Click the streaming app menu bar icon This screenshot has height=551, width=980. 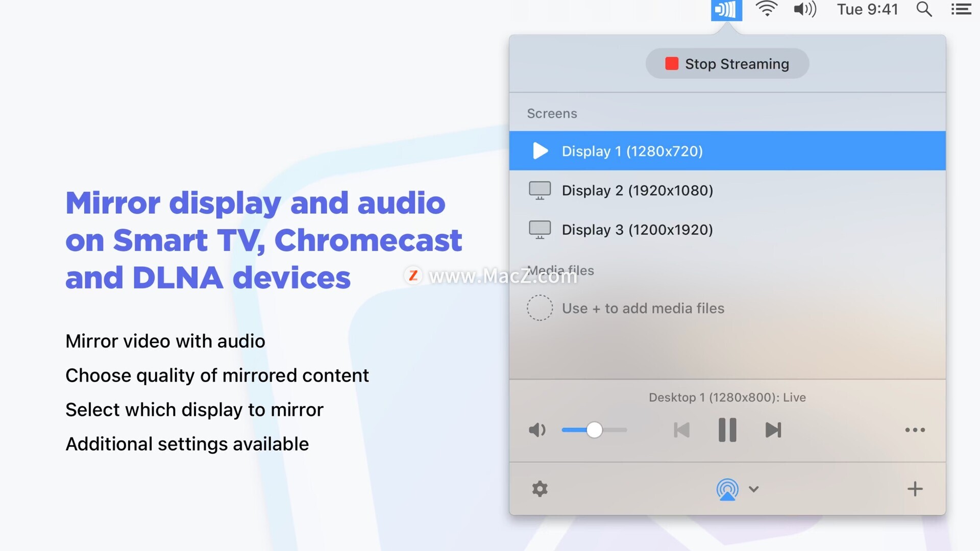coord(726,10)
